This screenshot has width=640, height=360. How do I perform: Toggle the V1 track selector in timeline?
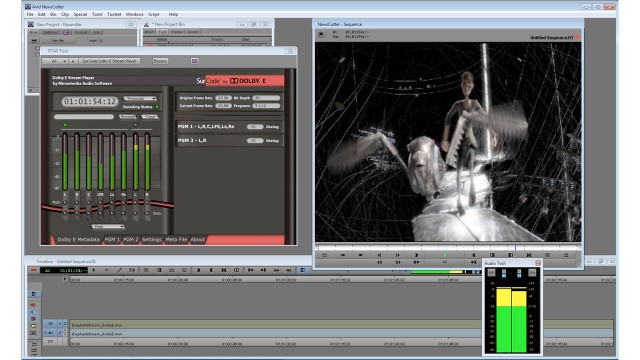coord(50,324)
